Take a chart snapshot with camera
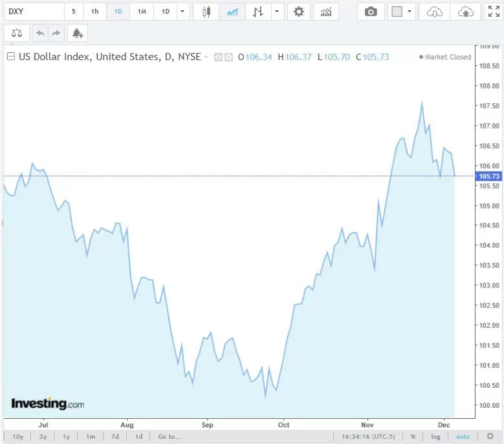504x444 pixels. pyautogui.click(x=371, y=12)
